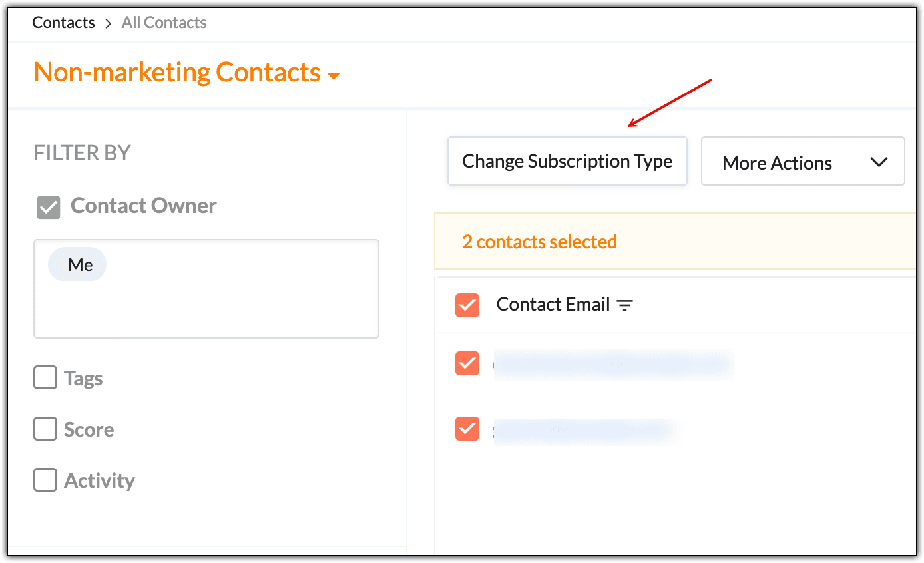Viewport: 924px width, 563px height.
Task: Click the Change Subscription Type button
Action: [567, 162]
